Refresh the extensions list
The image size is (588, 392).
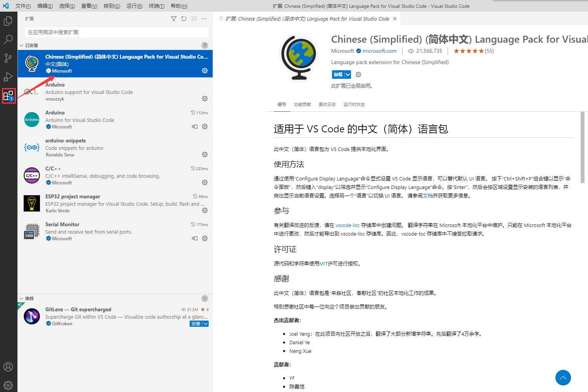click(x=184, y=19)
